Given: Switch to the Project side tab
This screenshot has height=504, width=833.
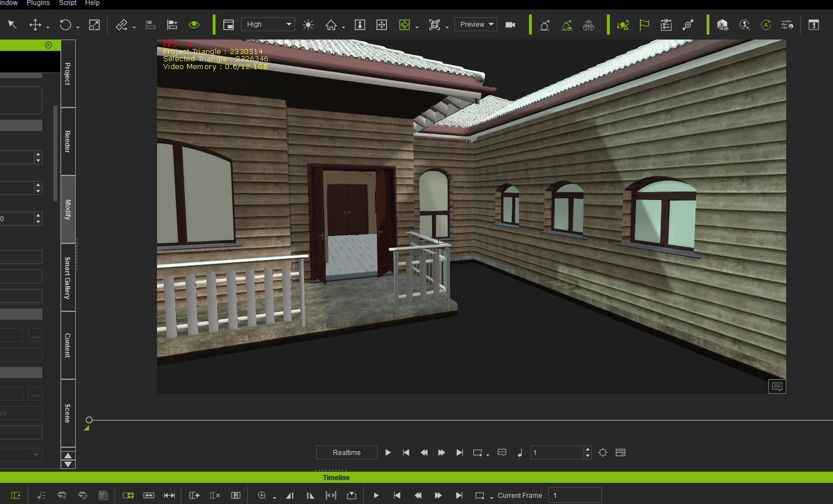Looking at the screenshot, I should [x=68, y=74].
